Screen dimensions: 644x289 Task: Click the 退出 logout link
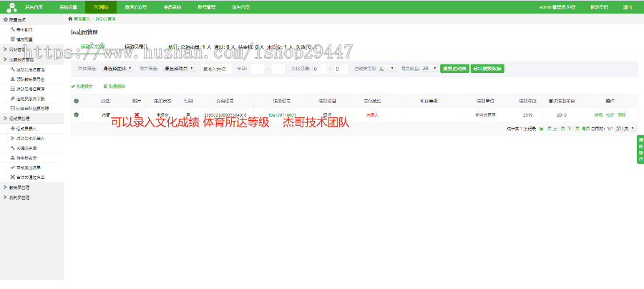[x=627, y=7]
